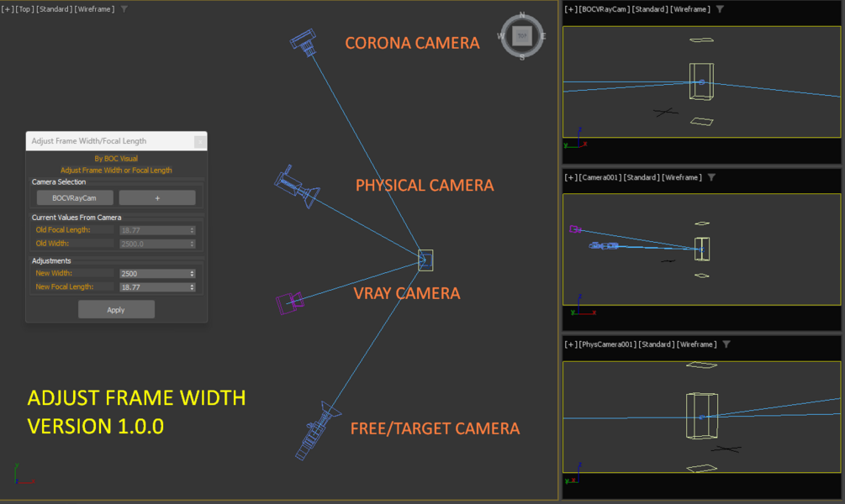This screenshot has width=845, height=504.
Task: Click the New Focal Length spinner arrows
Action: point(192,287)
